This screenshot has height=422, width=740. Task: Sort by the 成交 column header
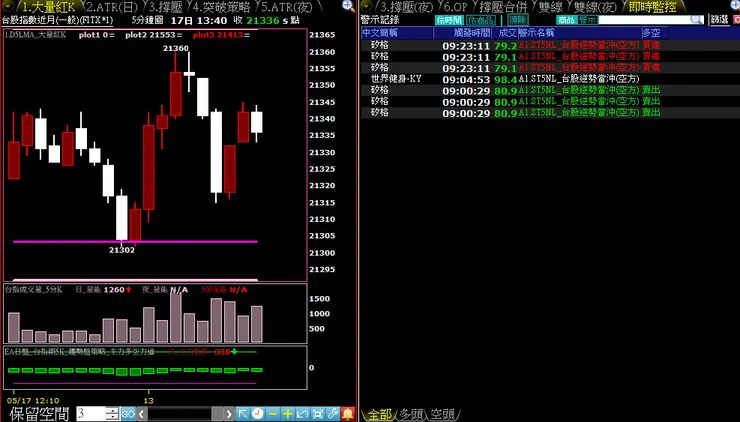point(505,33)
